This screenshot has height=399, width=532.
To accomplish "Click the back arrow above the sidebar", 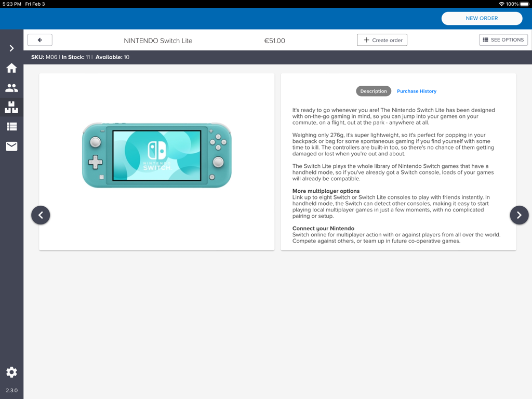I will point(39,39).
